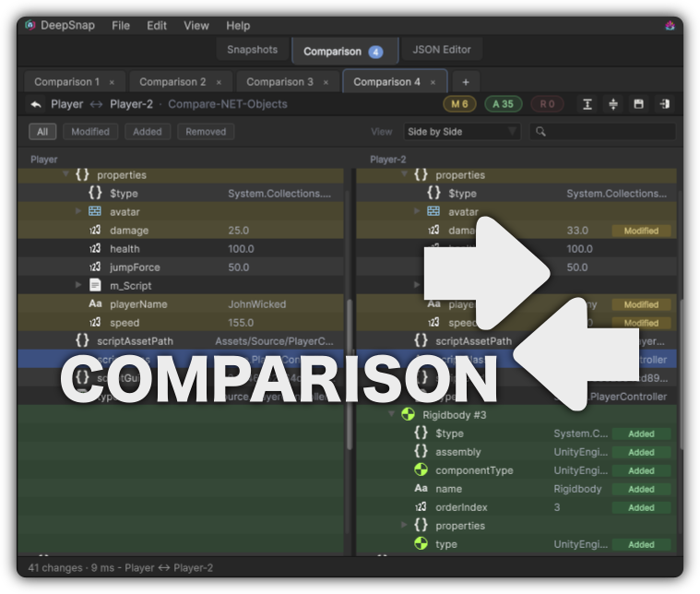Click the Modified badge on damage row

641,231
